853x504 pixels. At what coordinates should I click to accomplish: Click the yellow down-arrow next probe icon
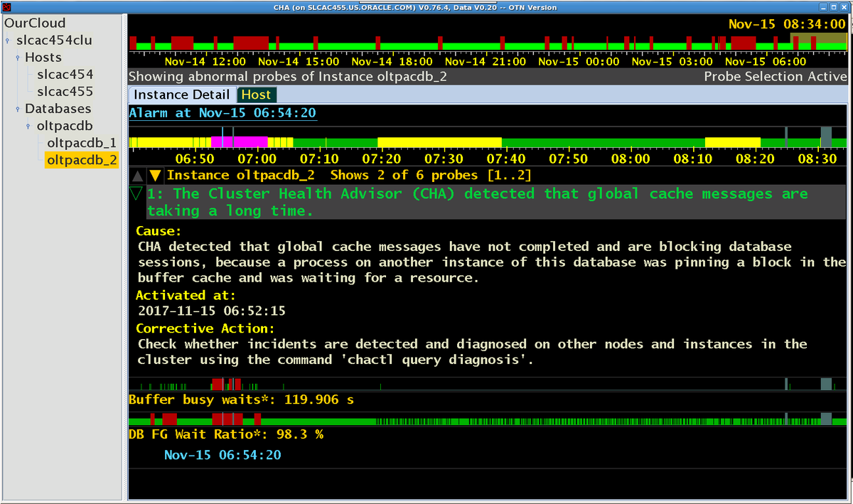pyautogui.click(x=155, y=176)
